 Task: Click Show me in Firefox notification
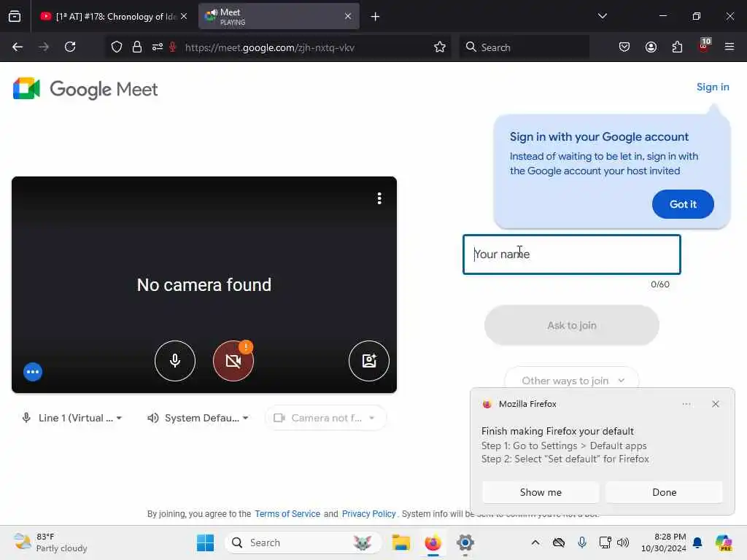[541, 492]
